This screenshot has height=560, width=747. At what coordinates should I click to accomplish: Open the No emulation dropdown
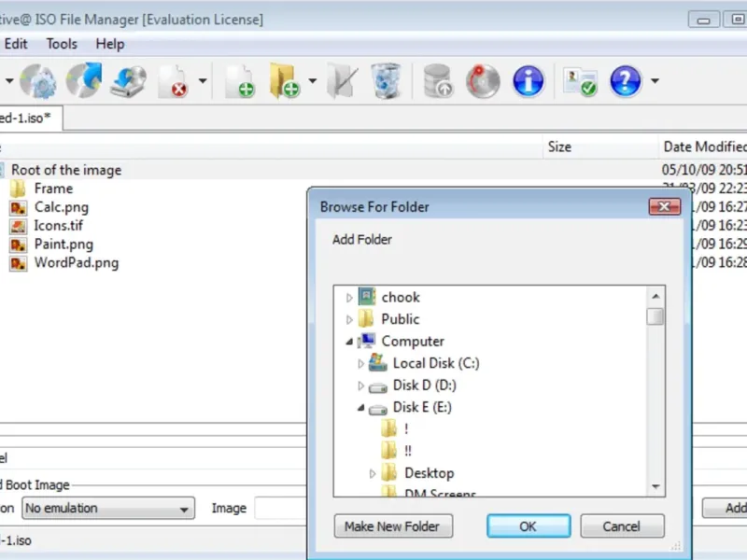pyautogui.click(x=108, y=508)
